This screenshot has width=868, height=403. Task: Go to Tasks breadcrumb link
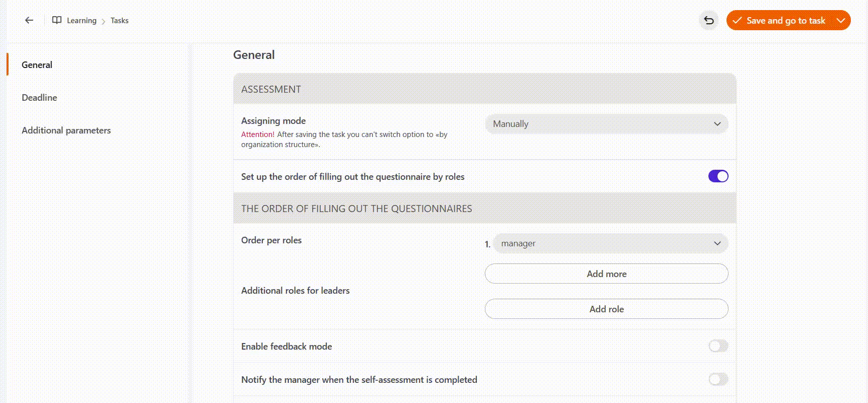click(x=119, y=21)
